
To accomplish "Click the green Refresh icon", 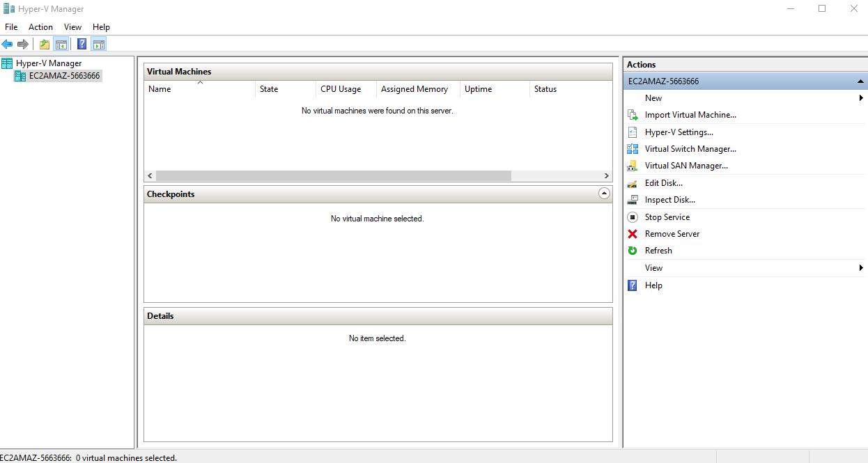I will pos(633,251).
